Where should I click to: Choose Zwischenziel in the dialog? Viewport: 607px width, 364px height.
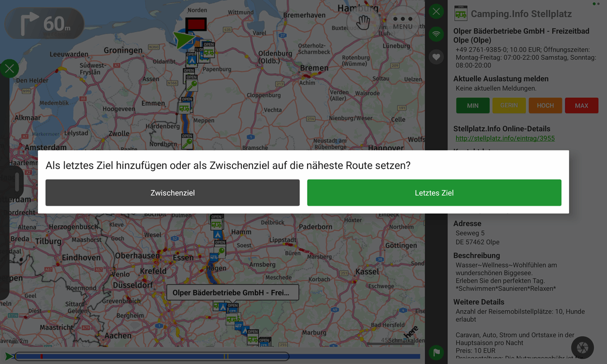(x=172, y=193)
